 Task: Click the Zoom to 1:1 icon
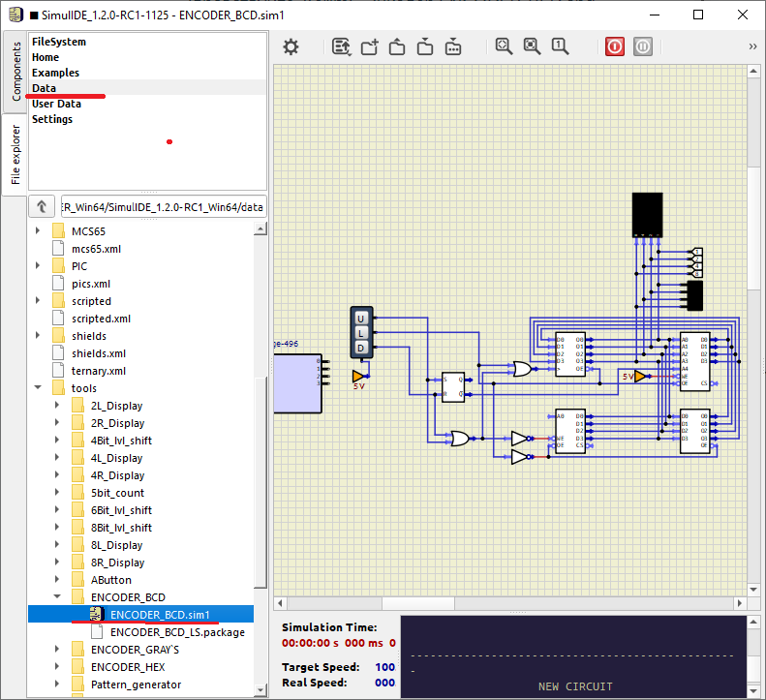[560, 46]
